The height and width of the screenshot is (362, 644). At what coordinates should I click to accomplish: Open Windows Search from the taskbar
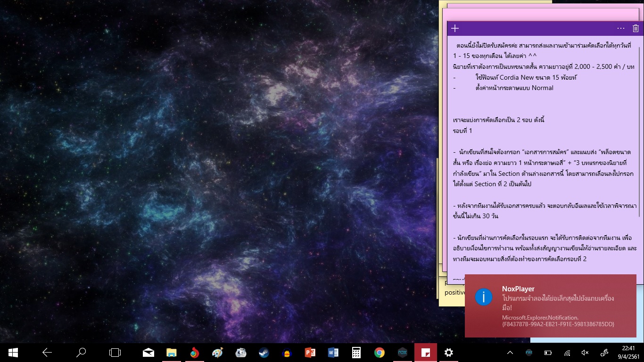[x=81, y=353]
